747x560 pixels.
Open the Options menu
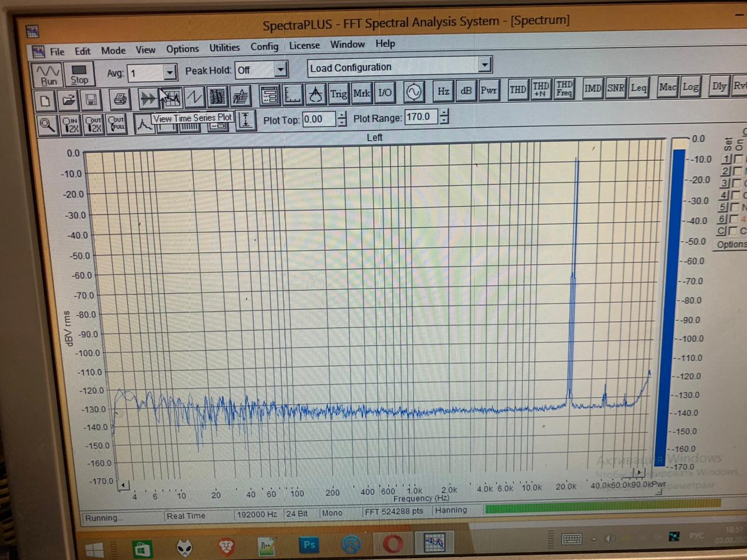click(x=183, y=48)
